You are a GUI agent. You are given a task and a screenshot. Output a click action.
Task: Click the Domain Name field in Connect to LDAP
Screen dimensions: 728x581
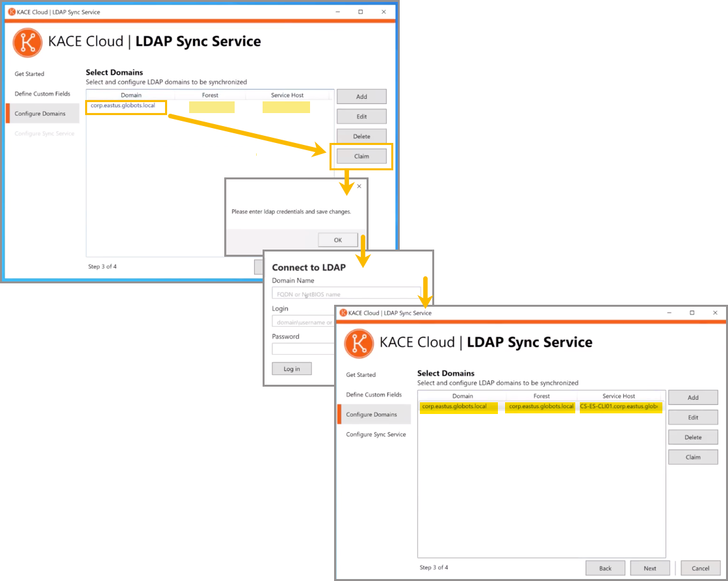pos(346,294)
